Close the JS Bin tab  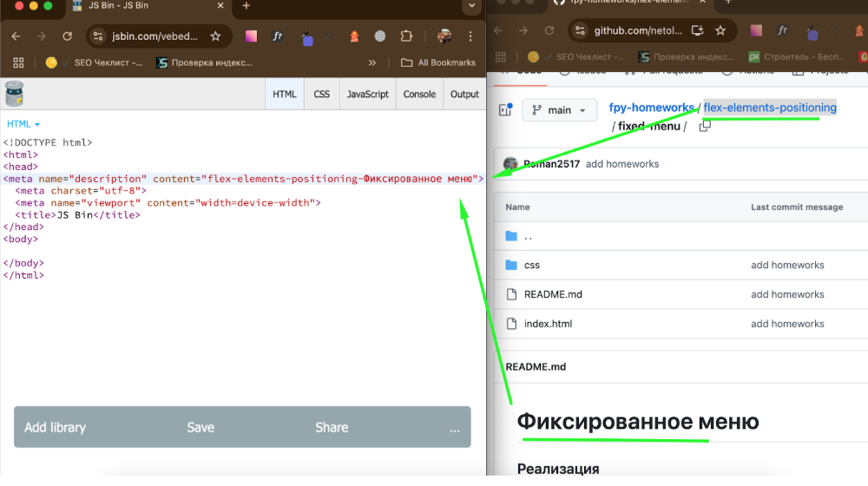point(220,5)
